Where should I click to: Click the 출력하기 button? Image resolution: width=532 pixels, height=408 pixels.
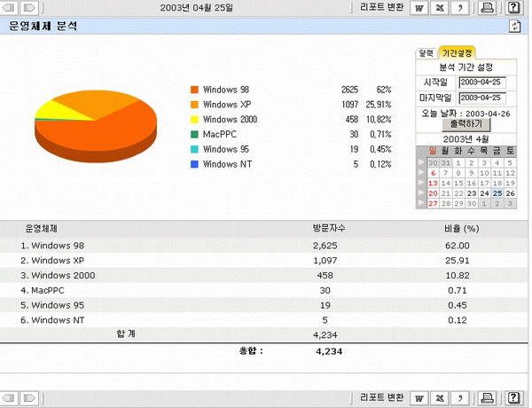(x=466, y=124)
